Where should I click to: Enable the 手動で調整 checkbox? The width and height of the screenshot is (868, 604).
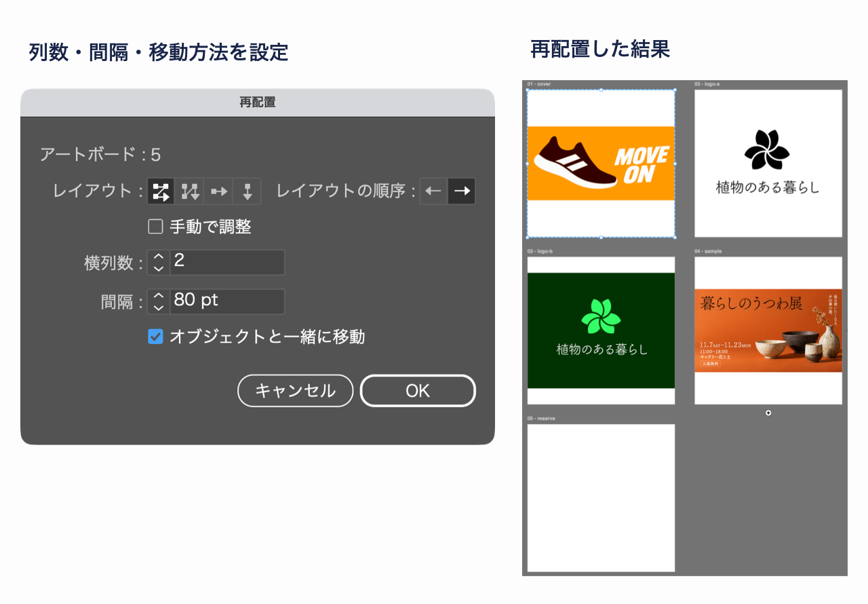click(155, 227)
